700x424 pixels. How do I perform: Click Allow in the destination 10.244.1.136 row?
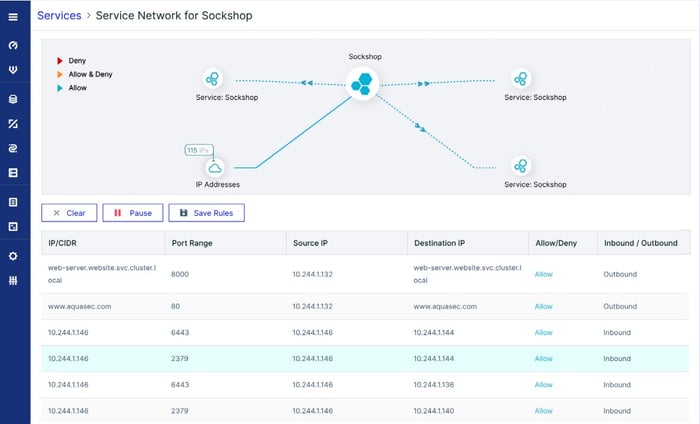pyautogui.click(x=544, y=384)
